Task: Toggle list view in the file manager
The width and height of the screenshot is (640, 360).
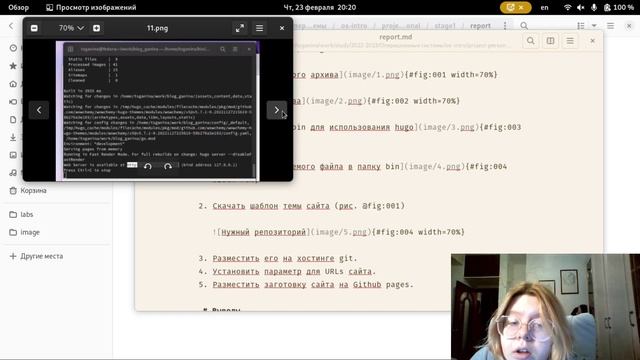Action: point(580,26)
